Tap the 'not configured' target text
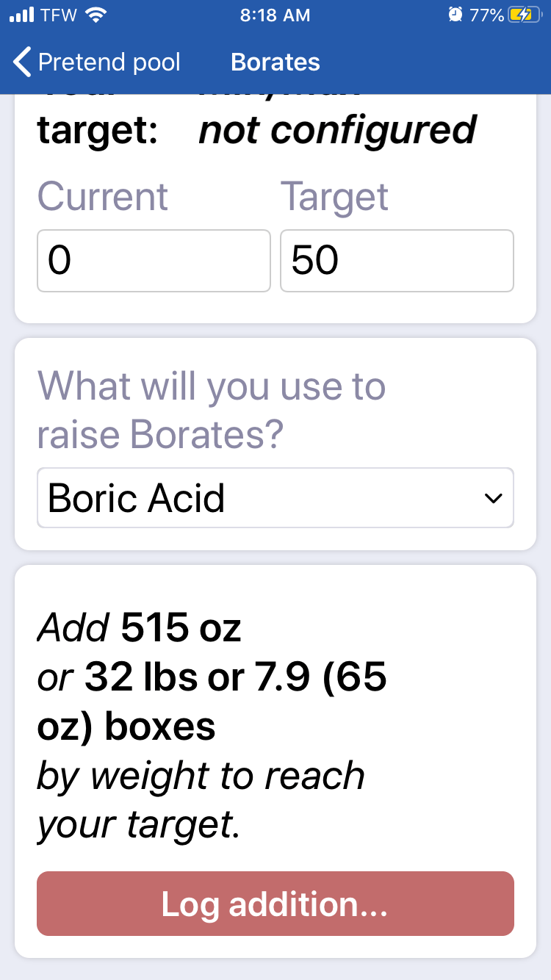The width and height of the screenshot is (551, 980). [337, 130]
